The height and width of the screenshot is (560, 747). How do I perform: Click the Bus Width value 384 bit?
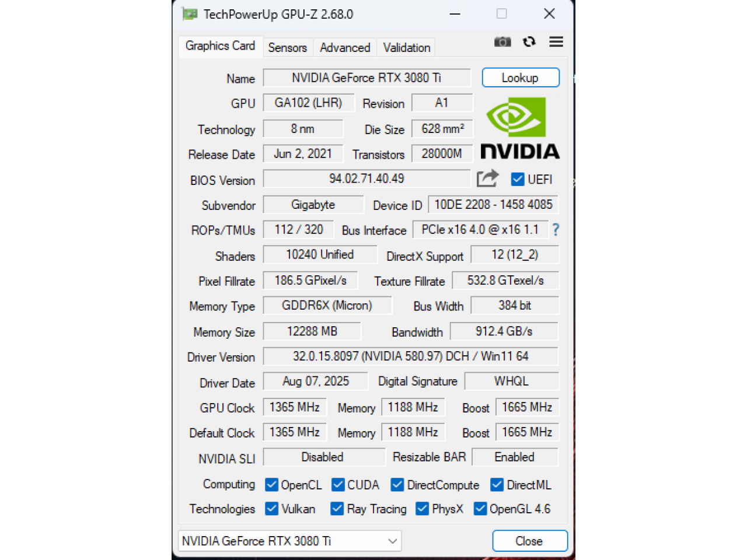[515, 305]
